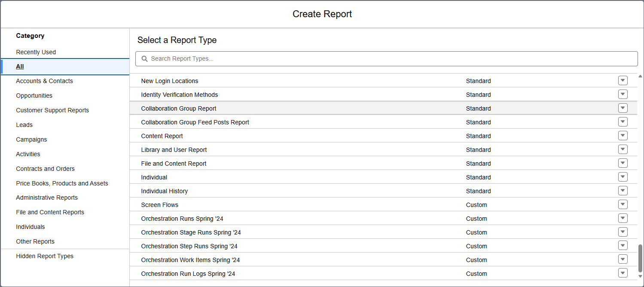Open options for Identity Verification Methods report

(623, 94)
